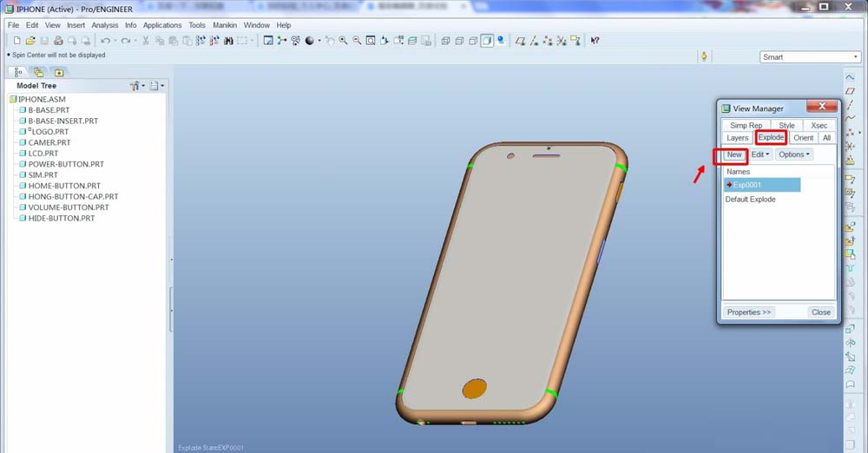Open the Edit dropdown in View Manager

(760, 154)
